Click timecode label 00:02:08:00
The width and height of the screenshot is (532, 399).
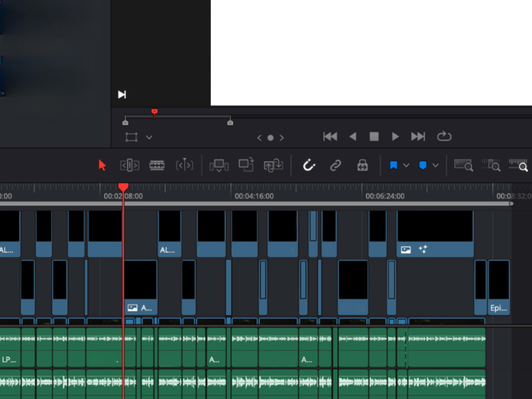[123, 196]
